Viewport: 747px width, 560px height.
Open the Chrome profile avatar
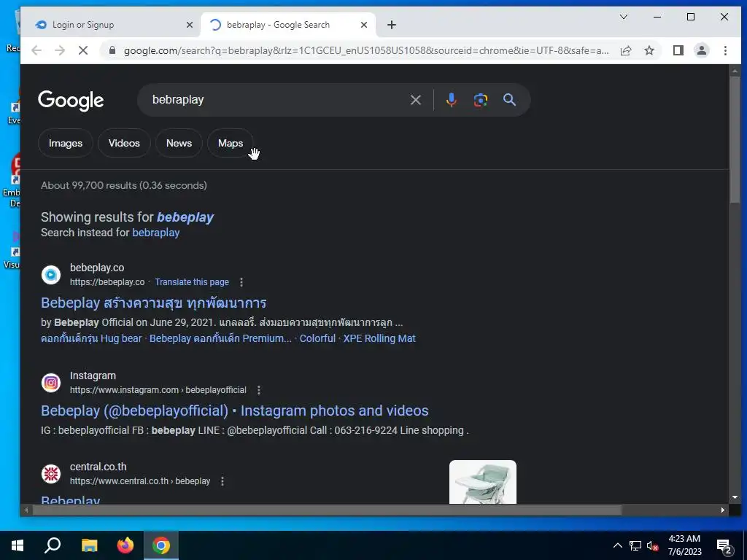[x=701, y=50]
